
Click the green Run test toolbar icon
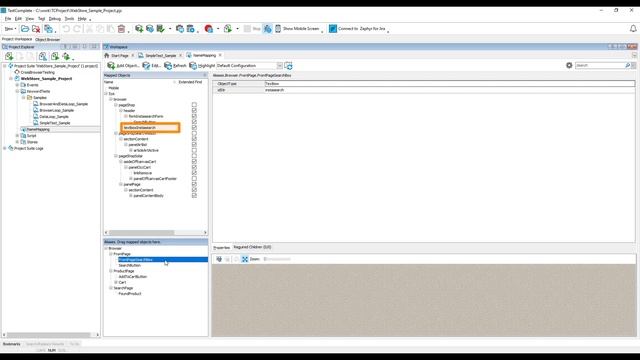(x=228, y=29)
